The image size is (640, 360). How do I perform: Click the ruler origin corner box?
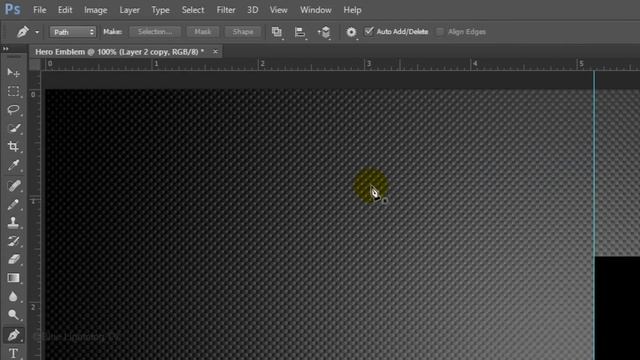pos(35,64)
